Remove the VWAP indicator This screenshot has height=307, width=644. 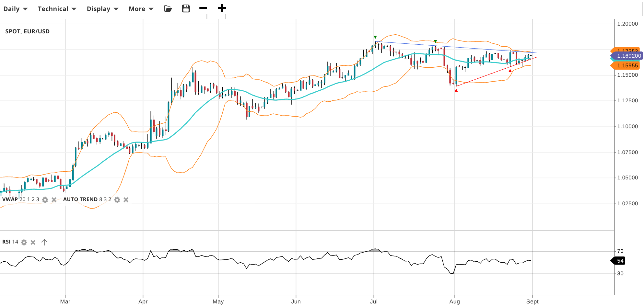(x=54, y=200)
